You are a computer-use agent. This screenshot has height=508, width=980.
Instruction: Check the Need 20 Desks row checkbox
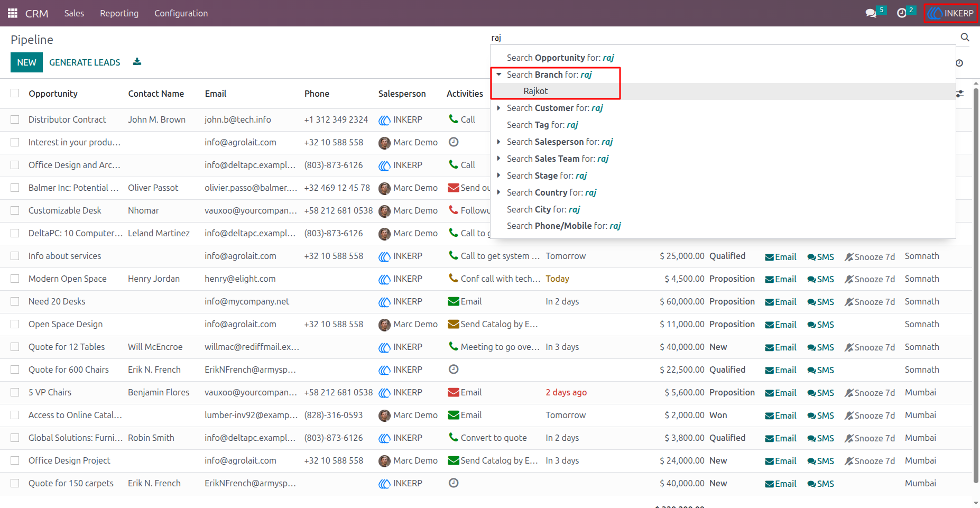click(15, 301)
